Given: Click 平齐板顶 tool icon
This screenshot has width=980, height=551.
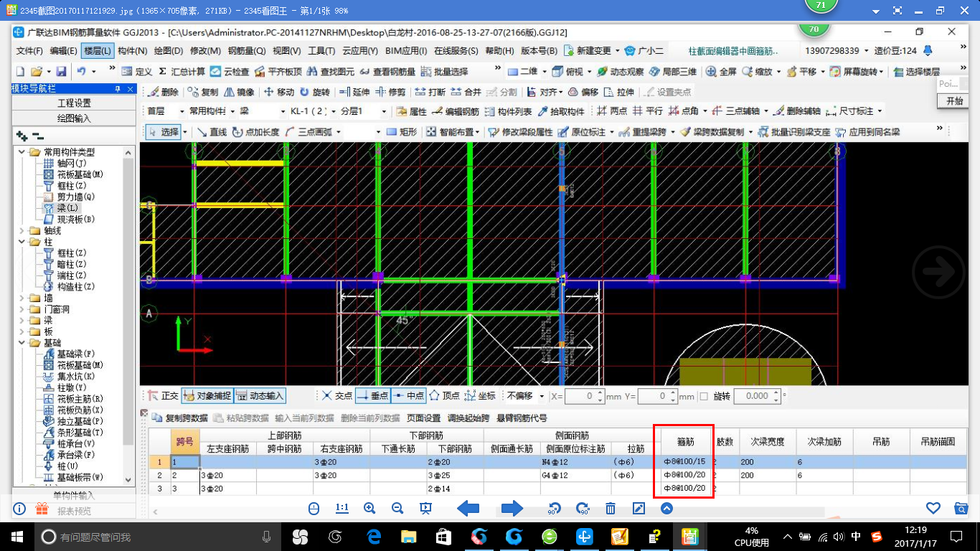Looking at the screenshot, I should [278, 72].
